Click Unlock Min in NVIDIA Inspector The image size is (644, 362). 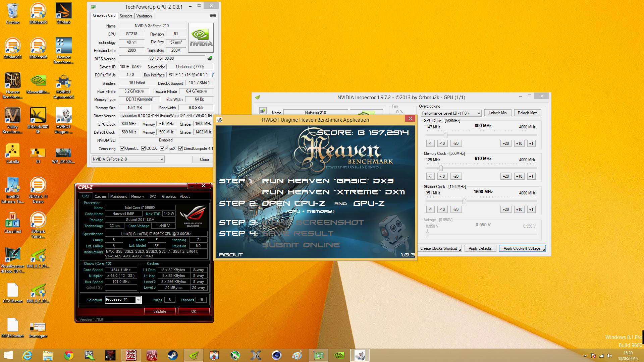tap(498, 113)
